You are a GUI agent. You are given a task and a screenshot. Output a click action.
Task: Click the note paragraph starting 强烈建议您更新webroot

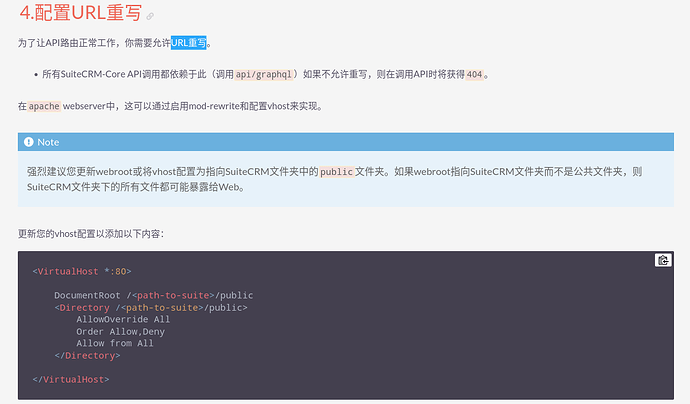click(334, 179)
